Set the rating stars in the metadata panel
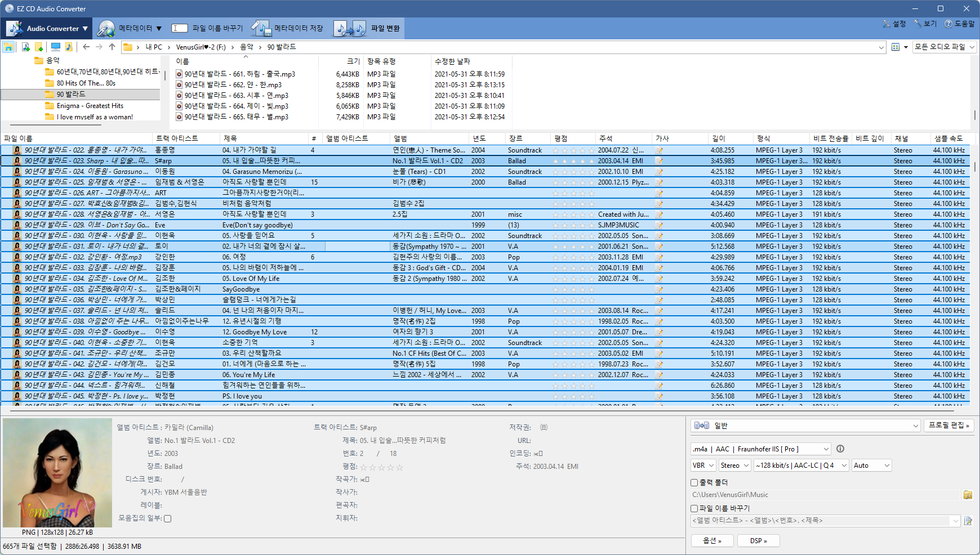Screen dimensions: 980x555 pos(381,467)
